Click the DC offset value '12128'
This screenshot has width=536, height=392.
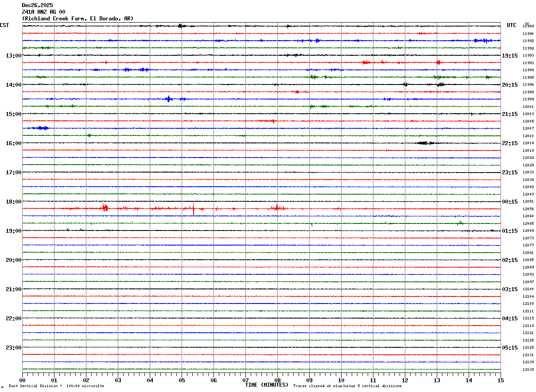tap(528, 348)
